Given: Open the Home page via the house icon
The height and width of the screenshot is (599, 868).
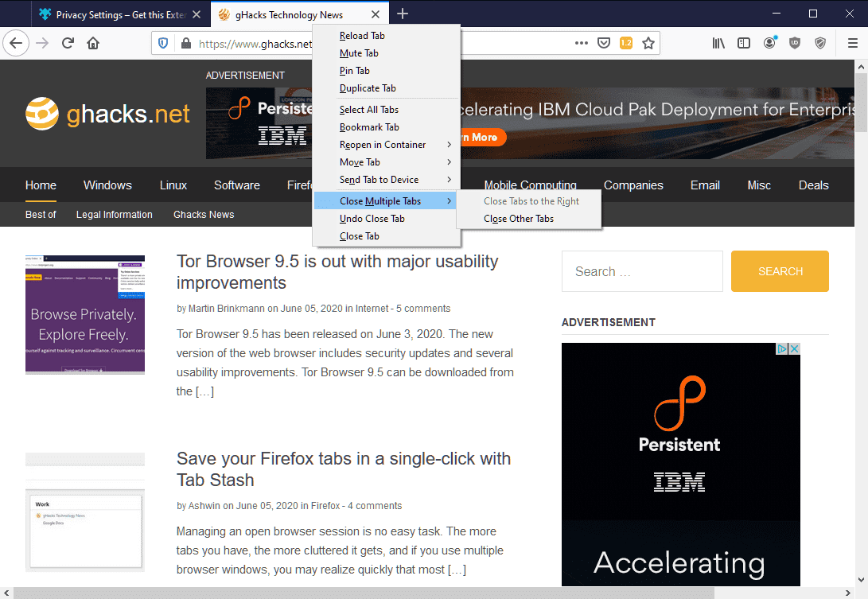Looking at the screenshot, I should [x=93, y=43].
